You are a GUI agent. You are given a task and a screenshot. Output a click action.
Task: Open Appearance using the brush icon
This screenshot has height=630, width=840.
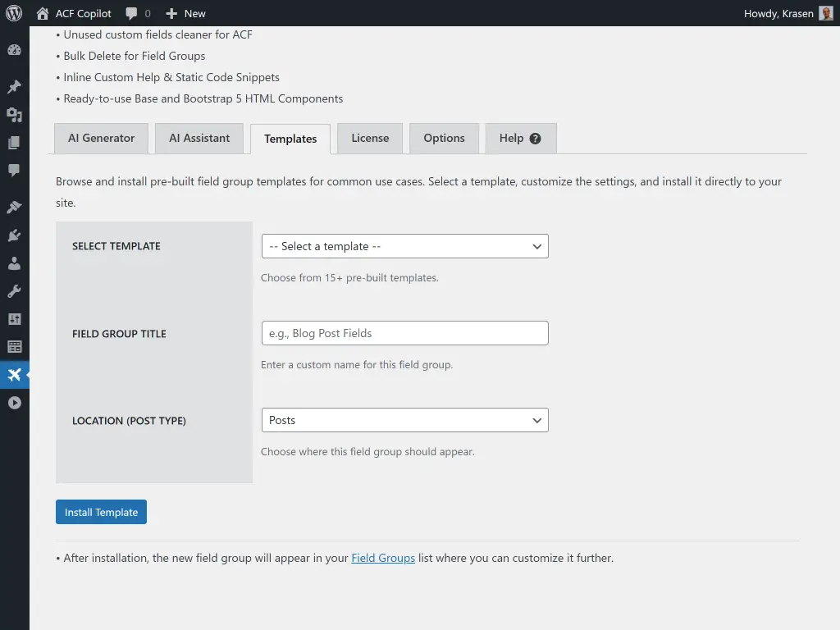coord(14,207)
